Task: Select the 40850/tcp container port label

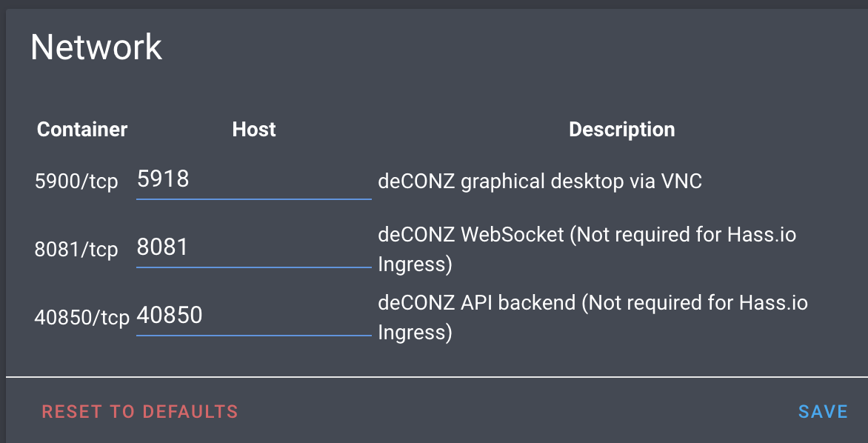Action: (x=81, y=316)
